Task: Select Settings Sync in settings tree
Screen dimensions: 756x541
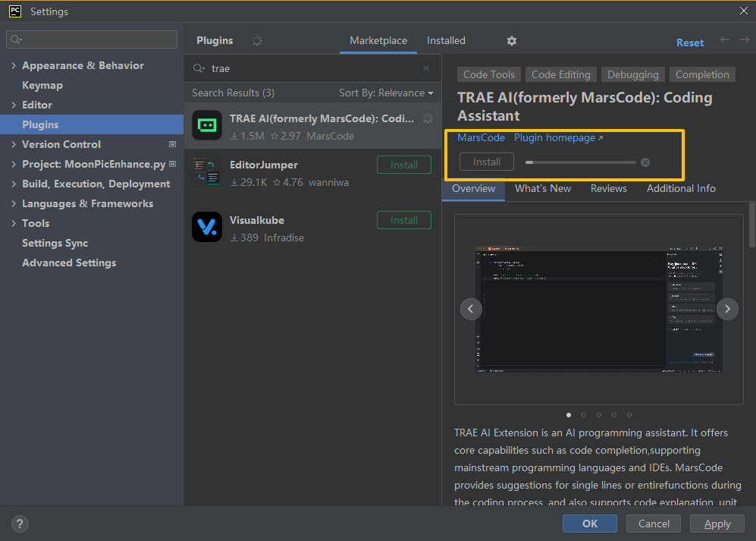Action: 55,244
